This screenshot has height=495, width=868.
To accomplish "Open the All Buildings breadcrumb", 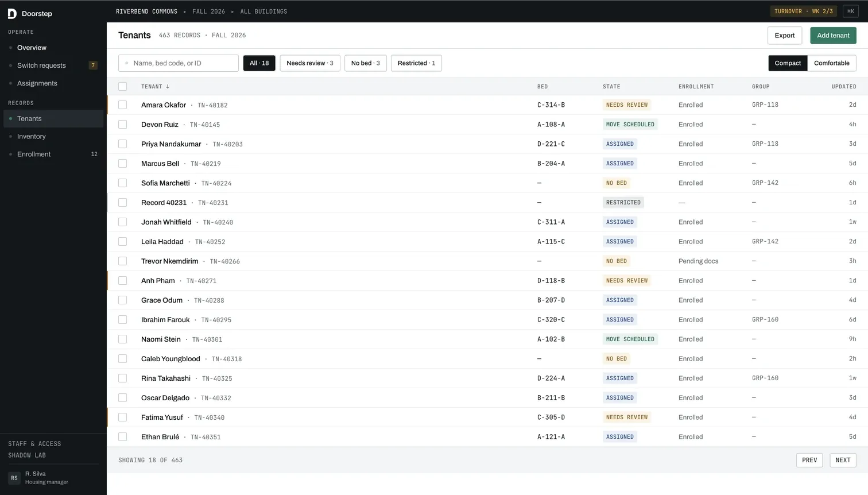I will pos(263,11).
